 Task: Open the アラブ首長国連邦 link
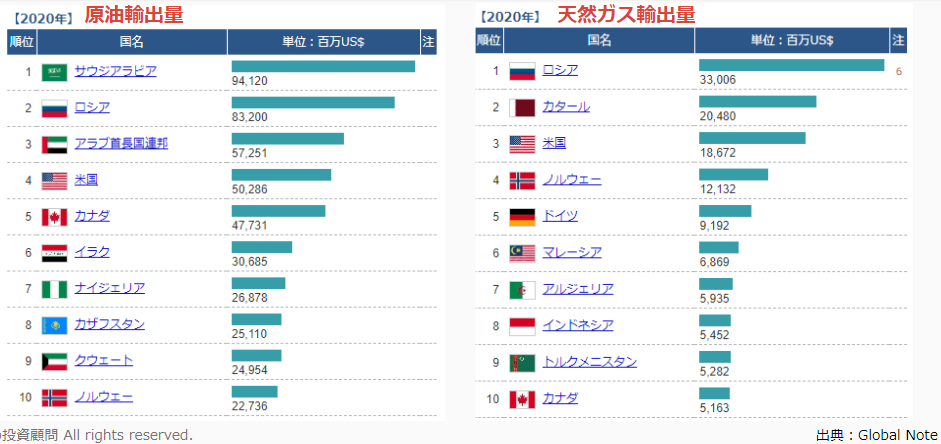pyautogui.click(x=121, y=143)
